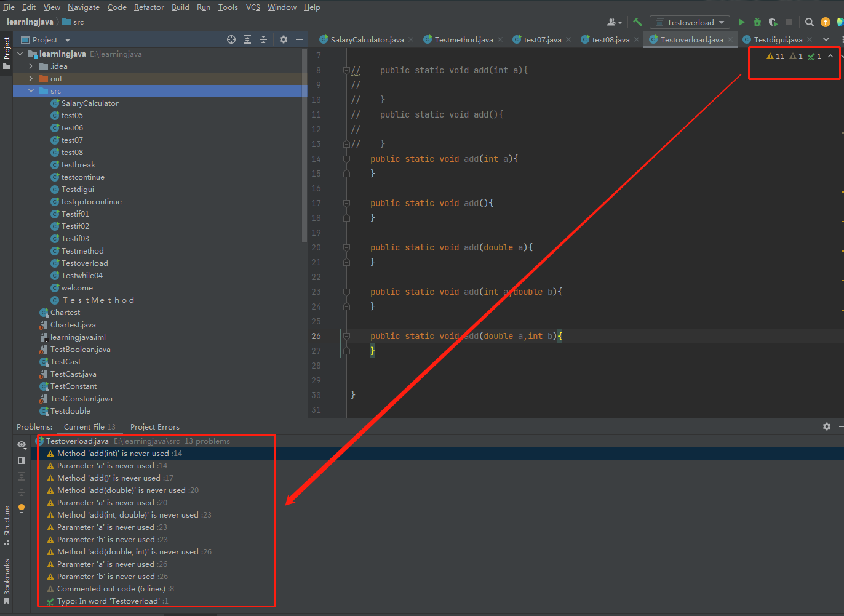Screen dimensions: 844x616
Task: Fold the add() method at line 17
Action: tap(346, 203)
